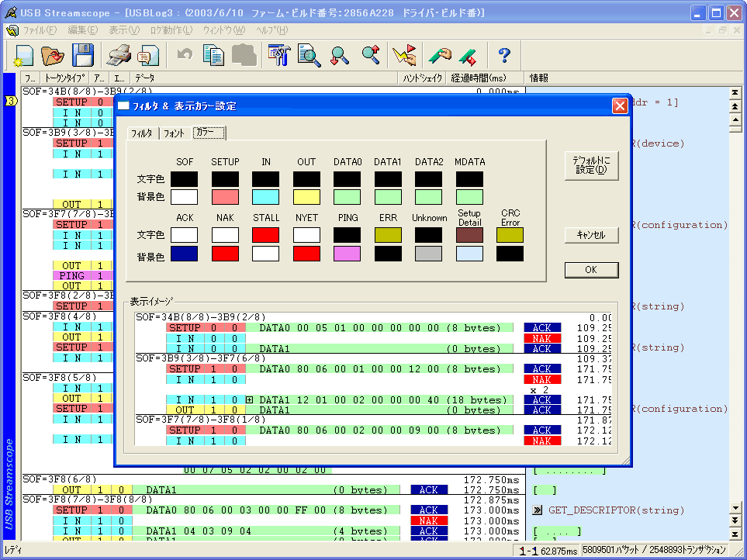747x560 pixels.
Task: Expand the DATA1 12 01 row plus box
Action: tap(249, 400)
